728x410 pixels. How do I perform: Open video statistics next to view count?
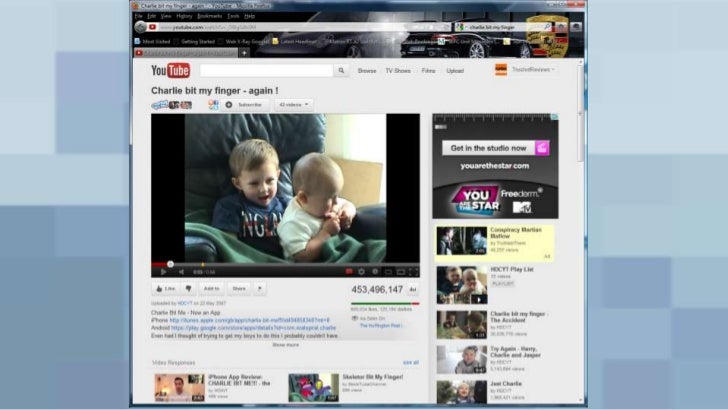[413, 290]
